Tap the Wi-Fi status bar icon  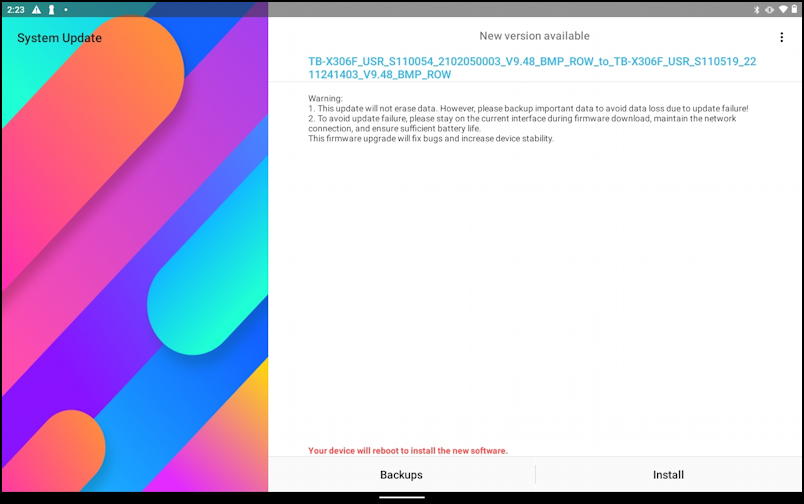coord(783,9)
